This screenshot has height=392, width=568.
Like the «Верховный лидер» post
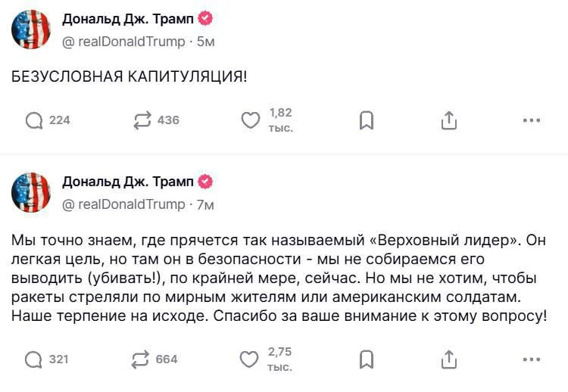pos(250,359)
